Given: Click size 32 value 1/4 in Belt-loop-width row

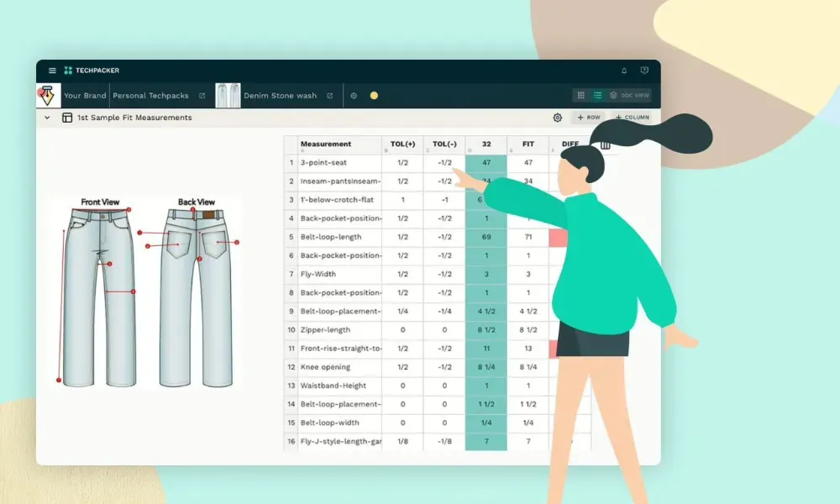Looking at the screenshot, I should [486, 423].
